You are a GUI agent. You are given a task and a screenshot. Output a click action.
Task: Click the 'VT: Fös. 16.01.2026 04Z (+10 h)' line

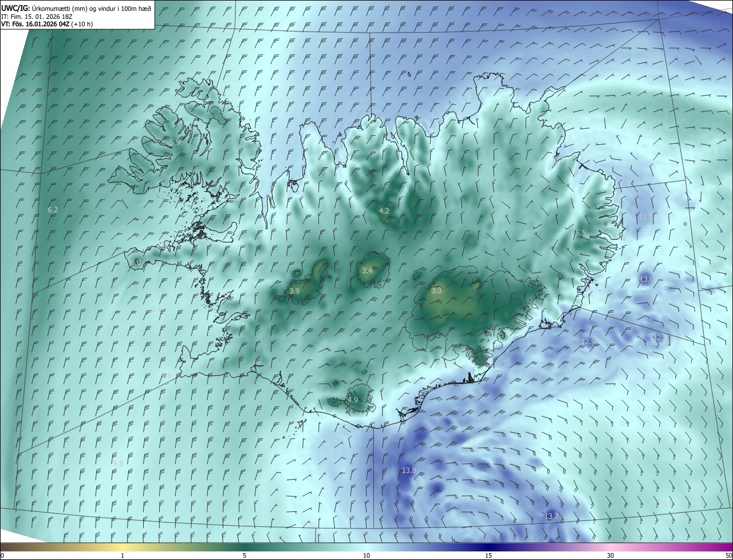[47, 24]
